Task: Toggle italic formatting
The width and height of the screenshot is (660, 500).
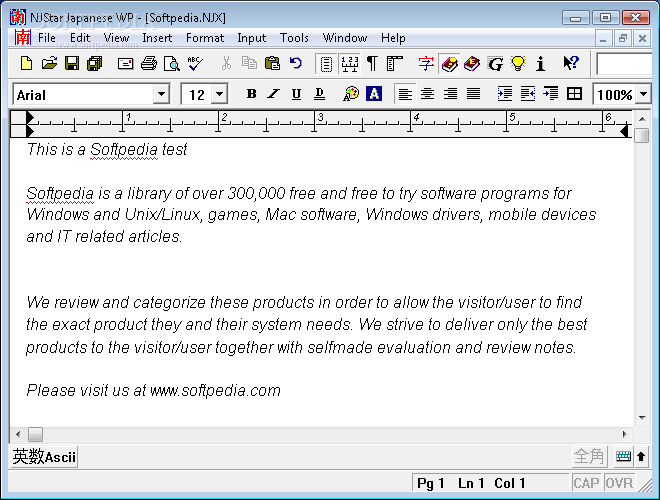Action: click(274, 94)
